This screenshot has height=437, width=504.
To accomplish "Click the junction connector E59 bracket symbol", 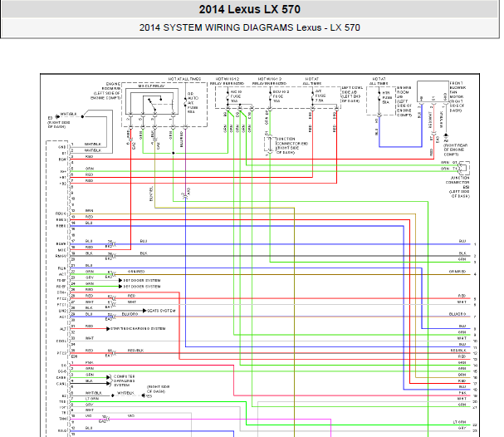I will (464, 168).
